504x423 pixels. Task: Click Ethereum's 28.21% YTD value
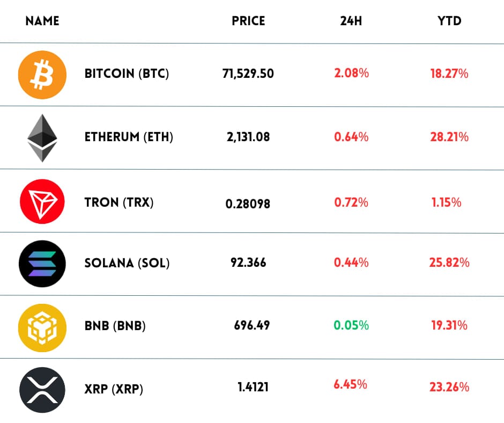click(x=449, y=137)
